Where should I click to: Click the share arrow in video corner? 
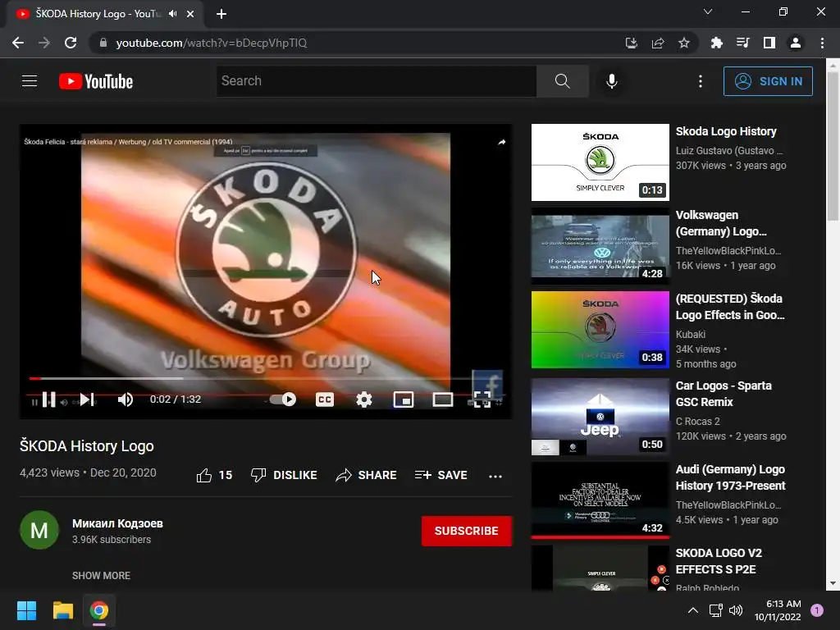pos(501,142)
